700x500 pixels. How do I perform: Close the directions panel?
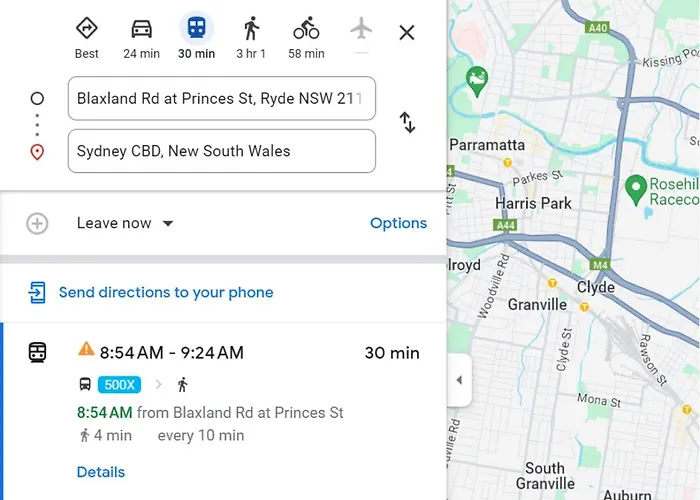coord(407,33)
